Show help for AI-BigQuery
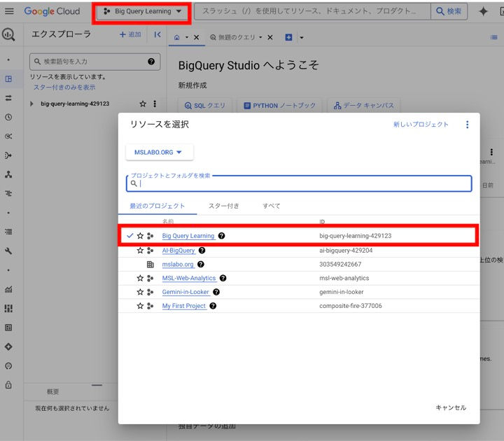 (x=202, y=251)
